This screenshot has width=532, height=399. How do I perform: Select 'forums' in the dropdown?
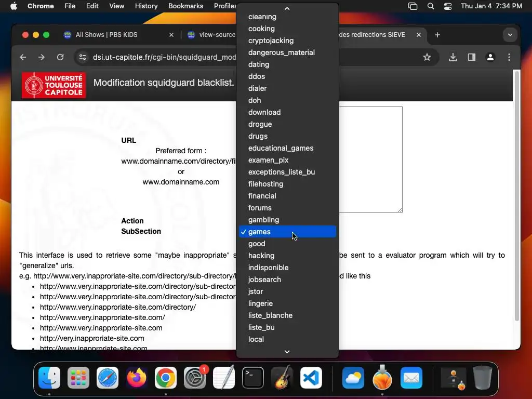click(287, 208)
